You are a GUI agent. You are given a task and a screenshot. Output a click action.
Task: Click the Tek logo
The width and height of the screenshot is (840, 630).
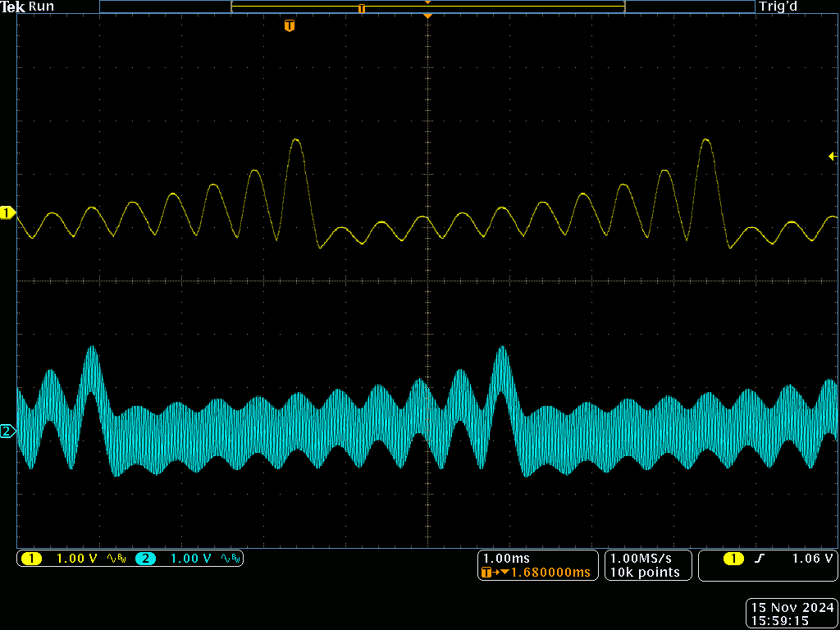(12, 7)
